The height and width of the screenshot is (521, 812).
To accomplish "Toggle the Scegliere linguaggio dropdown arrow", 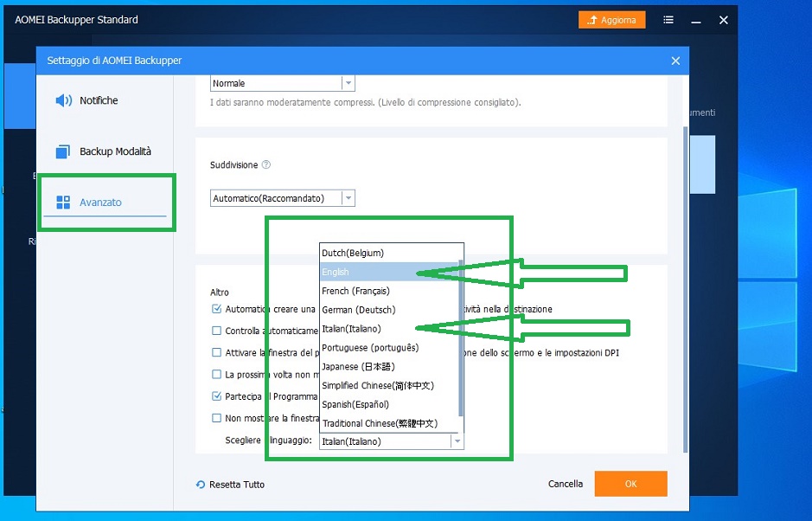I will [457, 441].
